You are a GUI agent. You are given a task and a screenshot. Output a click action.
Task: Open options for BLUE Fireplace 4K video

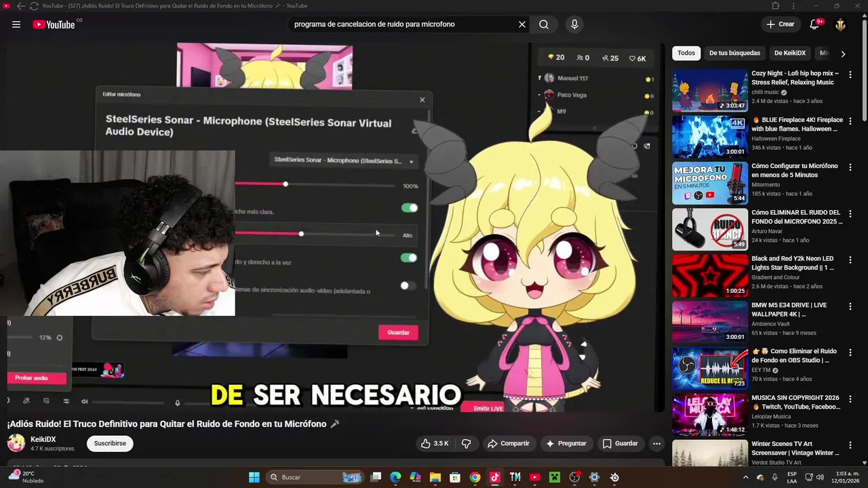pos(850,121)
